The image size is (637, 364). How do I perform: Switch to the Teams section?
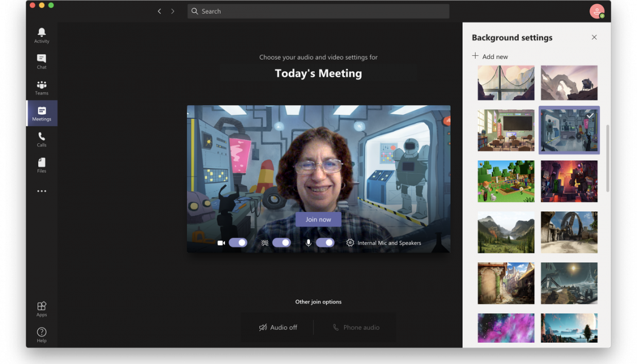tap(41, 87)
